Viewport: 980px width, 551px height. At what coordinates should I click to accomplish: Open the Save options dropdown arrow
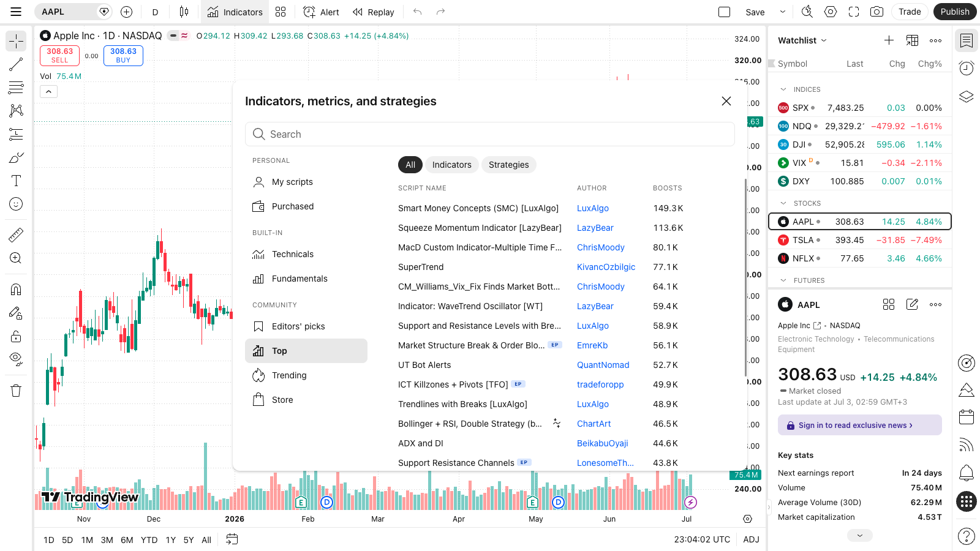(783, 12)
